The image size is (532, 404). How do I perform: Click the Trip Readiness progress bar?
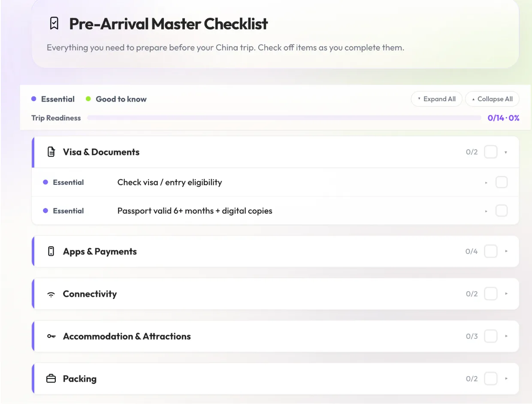coord(284,118)
